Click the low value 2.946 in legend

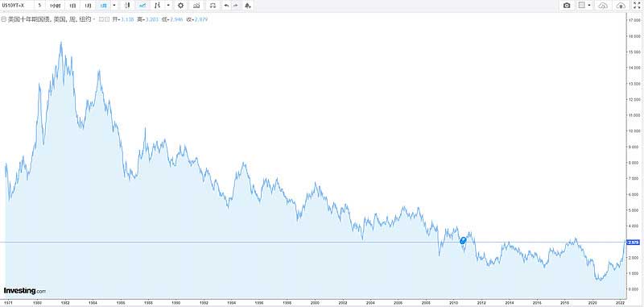176,19
